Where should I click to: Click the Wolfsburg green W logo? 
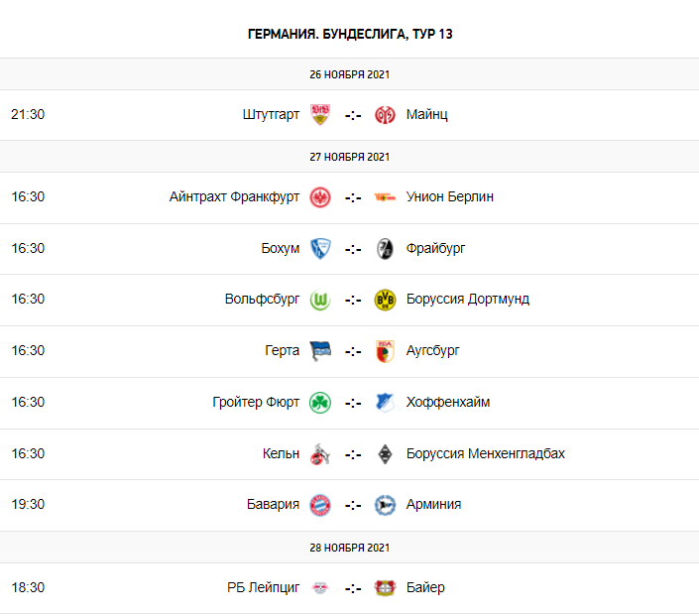click(x=319, y=300)
